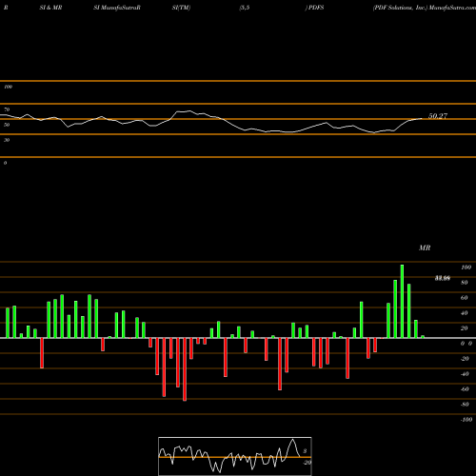Screen dimensions: 476x476
Task: Click the -29 label in the mini chart
Action: pos(307,463)
